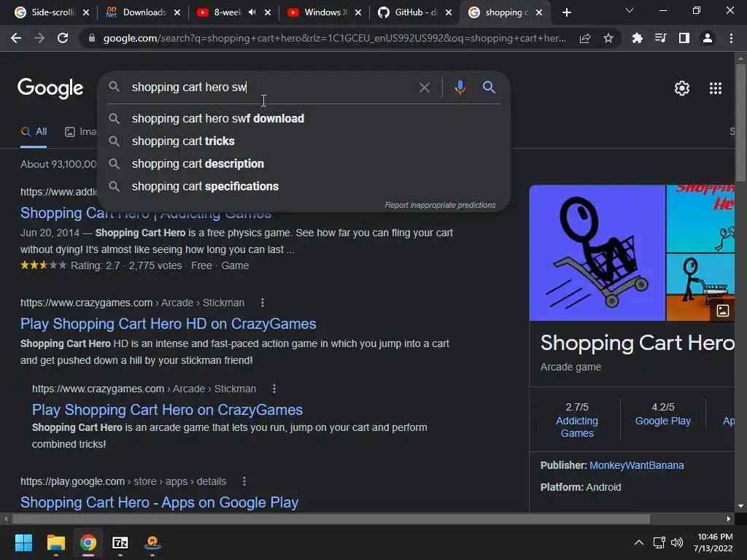Click the search text input field
The height and width of the screenshot is (560, 747).
(x=271, y=87)
